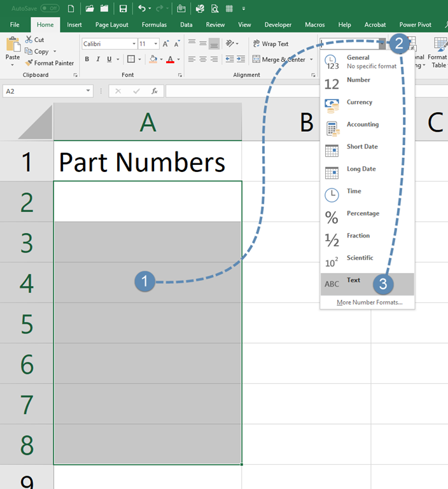
Task: Open More Number Formats link
Action: click(369, 302)
